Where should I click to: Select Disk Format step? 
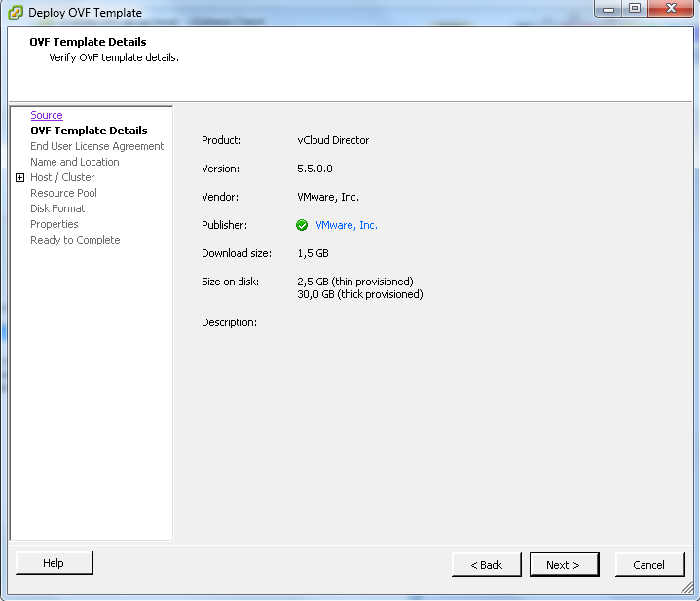point(57,208)
